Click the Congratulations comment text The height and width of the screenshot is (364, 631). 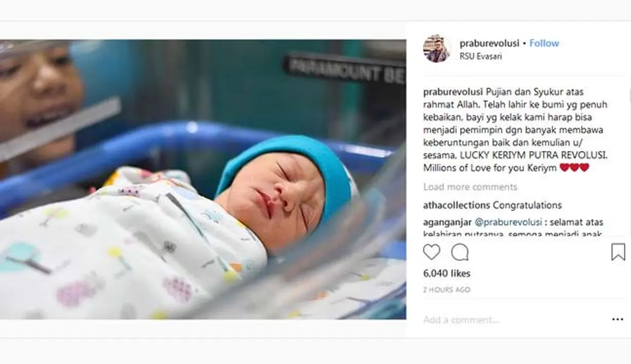(527, 205)
